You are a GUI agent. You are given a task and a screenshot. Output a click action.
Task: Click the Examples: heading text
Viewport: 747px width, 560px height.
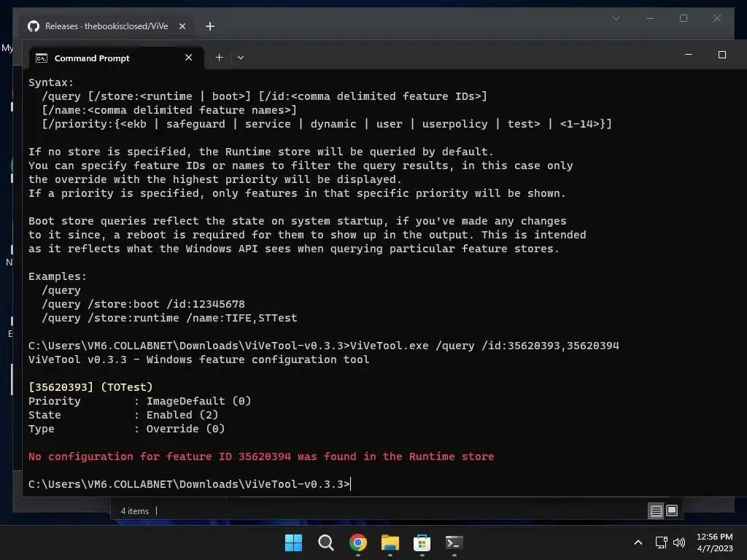coord(57,276)
